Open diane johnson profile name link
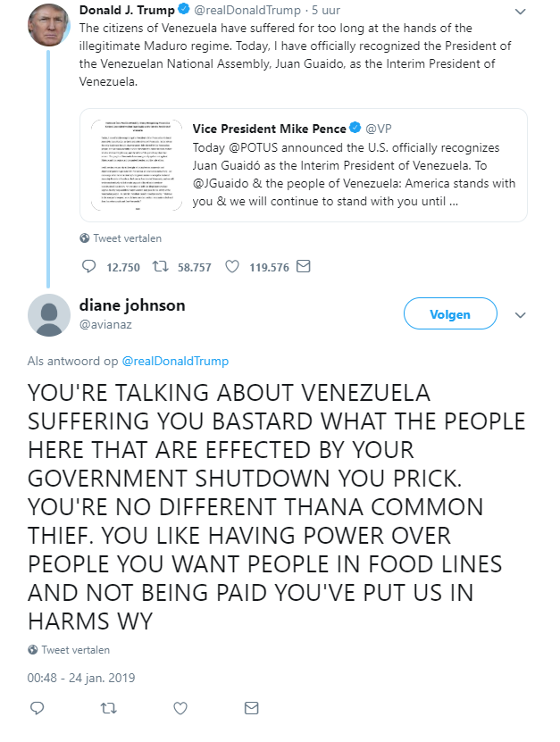 [132, 305]
